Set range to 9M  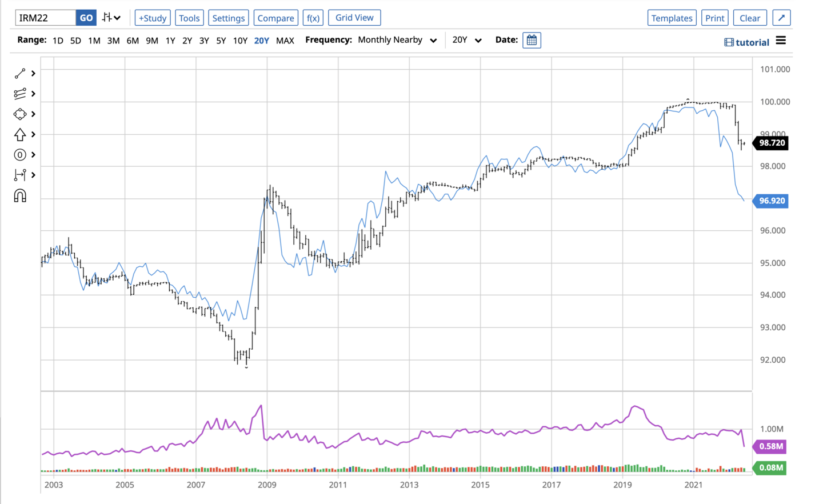pos(152,41)
